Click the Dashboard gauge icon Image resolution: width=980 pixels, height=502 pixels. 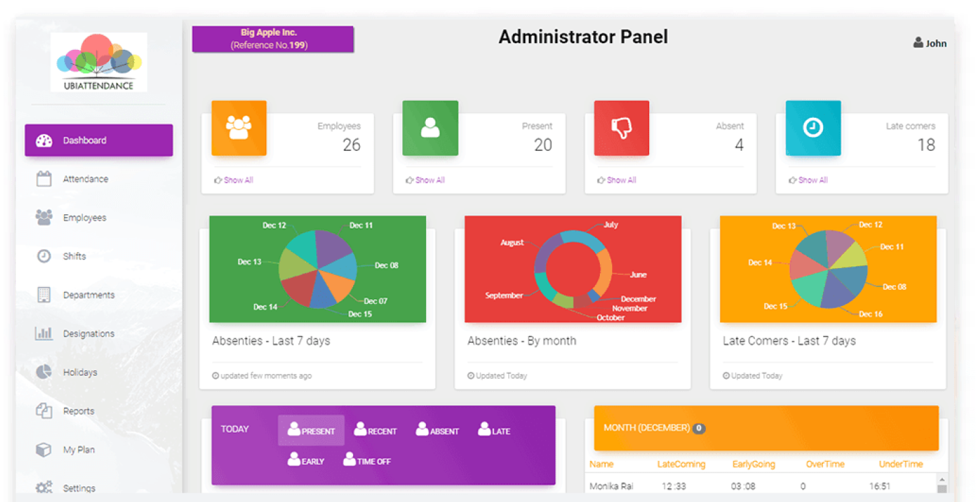pyautogui.click(x=44, y=140)
